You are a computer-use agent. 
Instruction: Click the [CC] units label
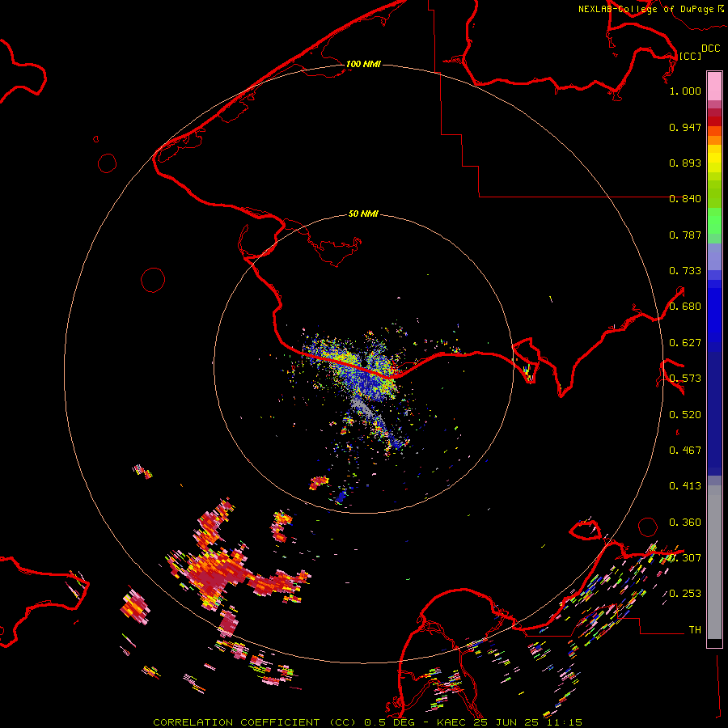click(691, 56)
